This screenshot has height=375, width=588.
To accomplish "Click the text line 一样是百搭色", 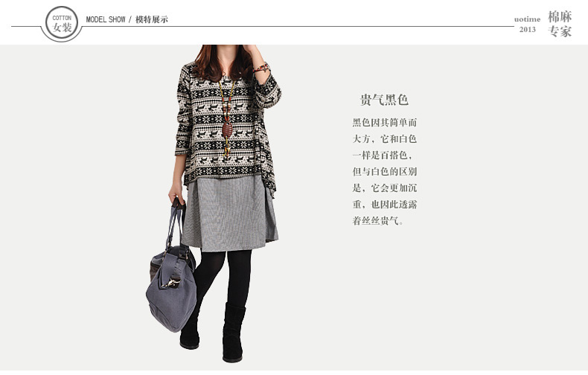I will click(x=383, y=156).
